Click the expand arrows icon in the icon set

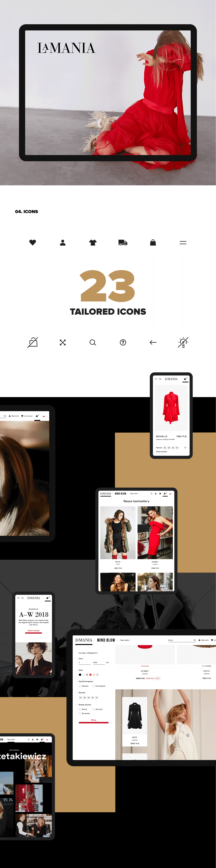point(63,342)
